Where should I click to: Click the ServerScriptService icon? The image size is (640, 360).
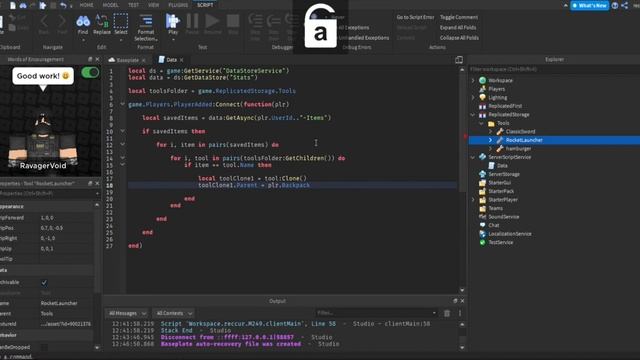[483, 157]
